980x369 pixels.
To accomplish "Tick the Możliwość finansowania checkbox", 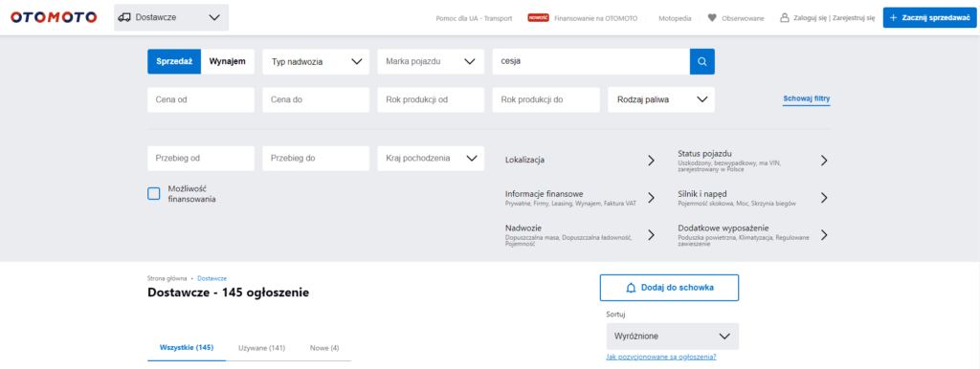I will coord(154,193).
